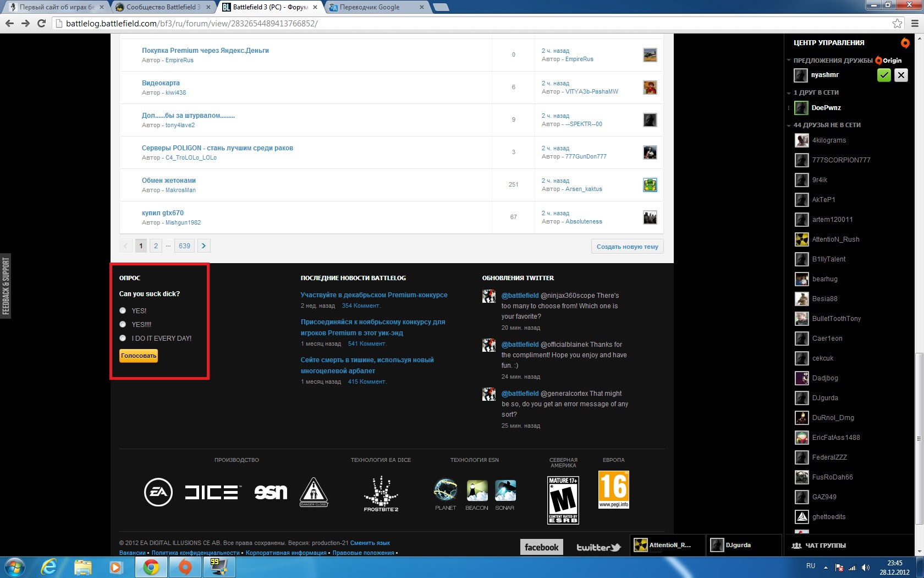
Task: Open Bearhug in offline friends list
Action: coord(825,279)
